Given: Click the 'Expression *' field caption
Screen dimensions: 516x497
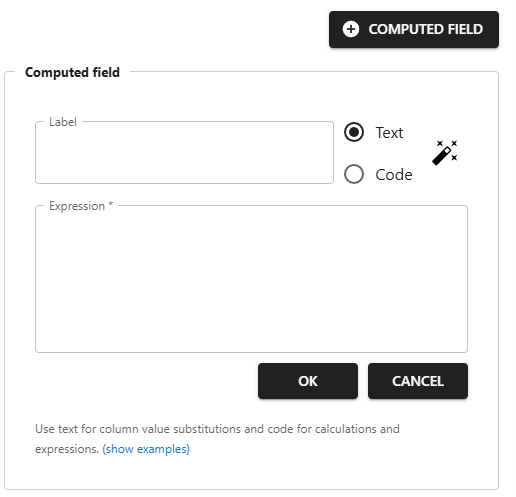Looking at the screenshot, I should [x=81, y=206].
